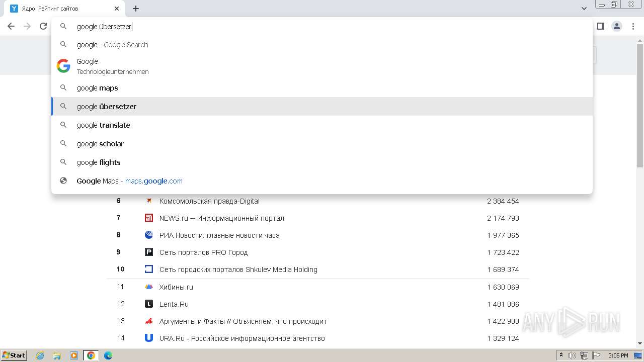Click the globe icon beside Google Maps suggestion
Screen dimensions: 644x362
(x=63, y=181)
